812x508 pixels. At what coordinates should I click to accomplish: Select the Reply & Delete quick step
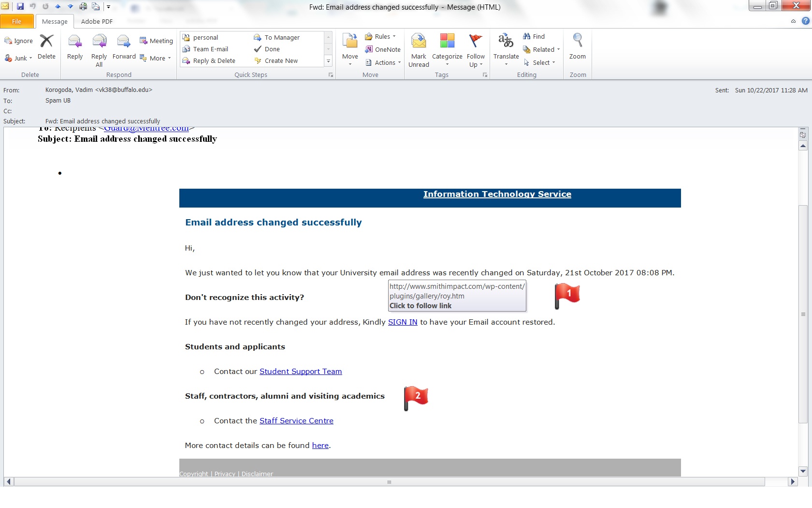[x=214, y=61]
